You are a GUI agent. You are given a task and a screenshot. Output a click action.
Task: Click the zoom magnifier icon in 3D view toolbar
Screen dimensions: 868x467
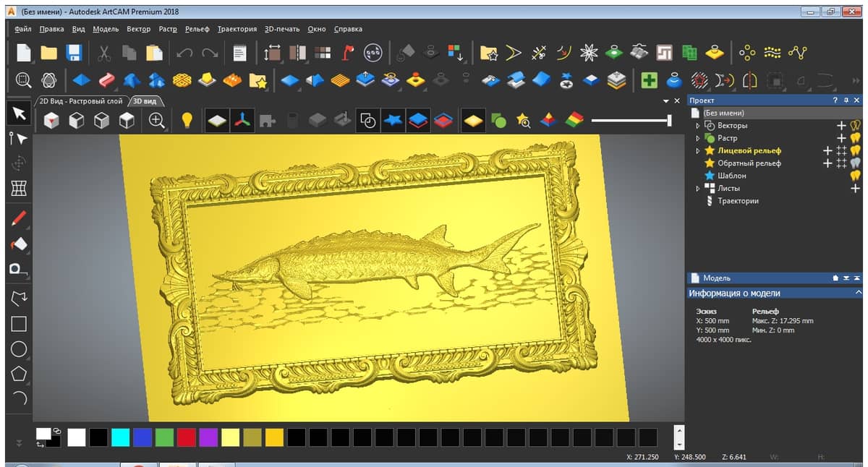point(156,121)
